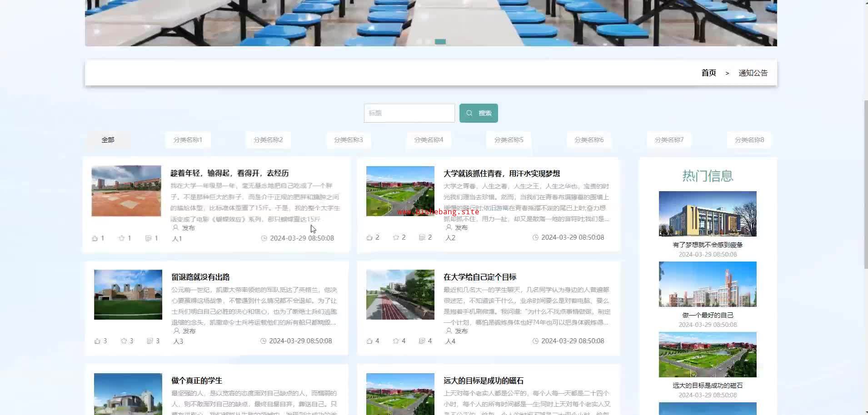868x415 pixels.
Task: Select the 全部 category tab
Action: (108, 140)
